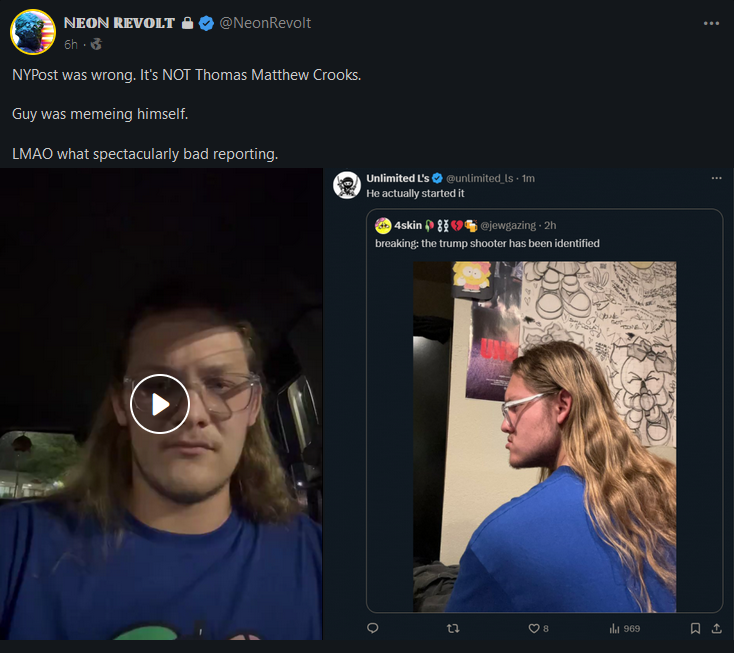Viewport: 734px width, 653px height.
Task: Open the Unlimited L's profile avatar
Action: coord(347,185)
